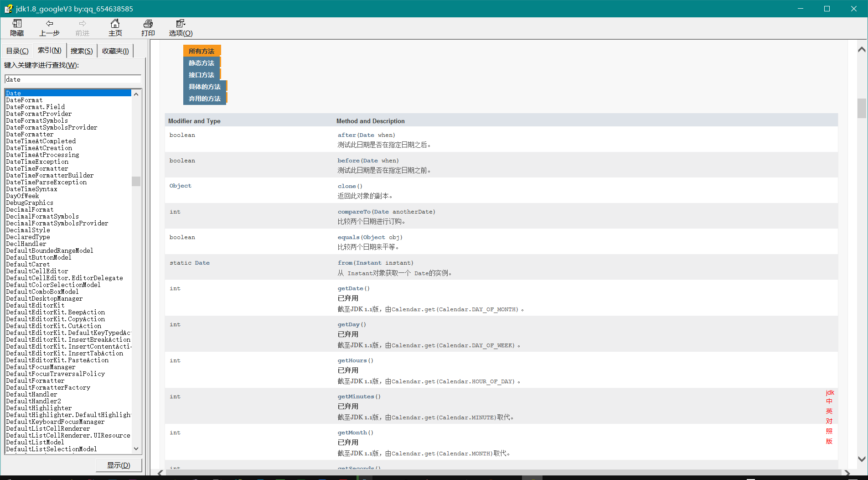This screenshot has width=868, height=480.
Task: Select DateFormatSymbols in the index list
Action: pos(37,120)
